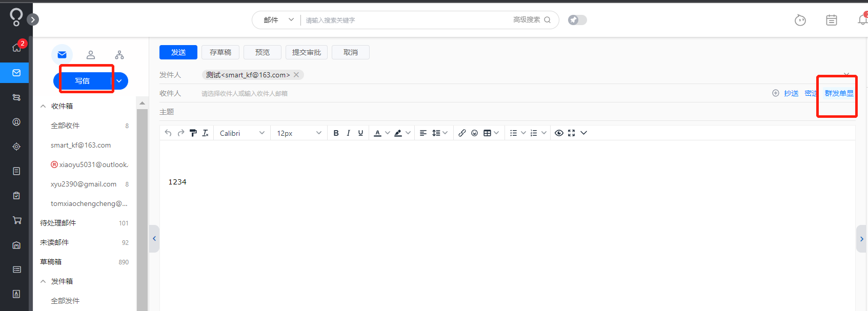Click the robot assistant icon in header
Image resolution: width=868 pixels, height=311 pixels.
tap(800, 20)
